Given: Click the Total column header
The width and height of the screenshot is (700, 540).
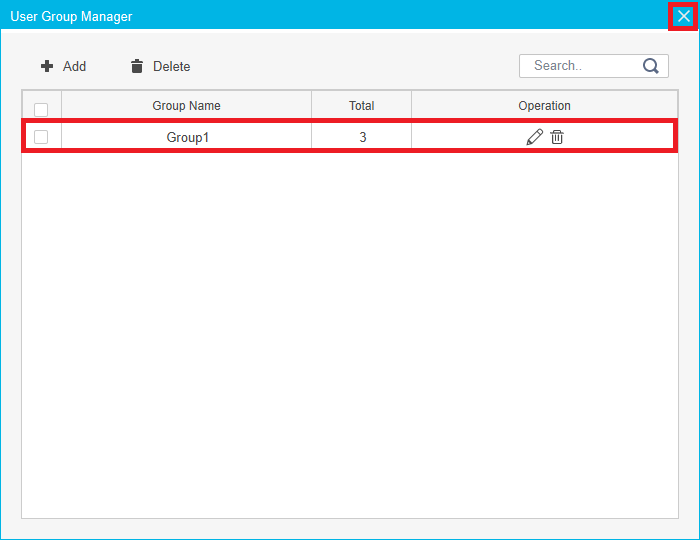Looking at the screenshot, I should (361, 106).
